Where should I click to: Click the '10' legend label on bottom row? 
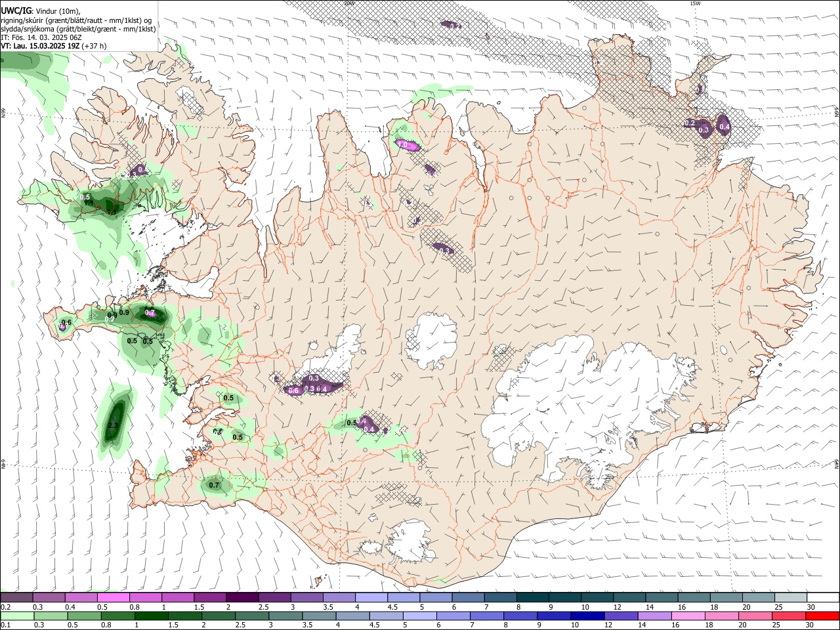coord(575,625)
